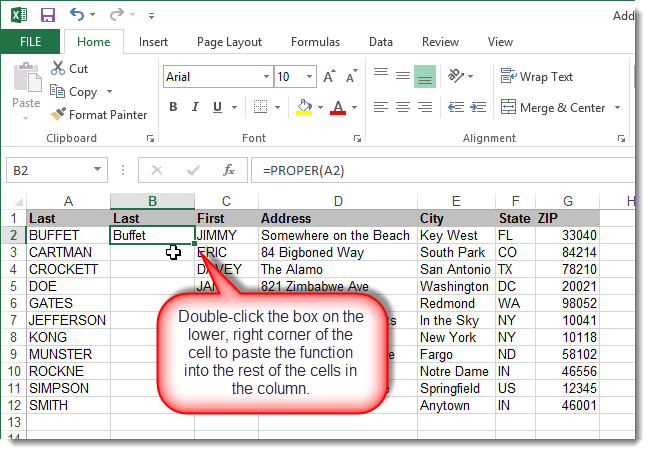
Task: Select the cell containing Key West
Action: click(456, 235)
